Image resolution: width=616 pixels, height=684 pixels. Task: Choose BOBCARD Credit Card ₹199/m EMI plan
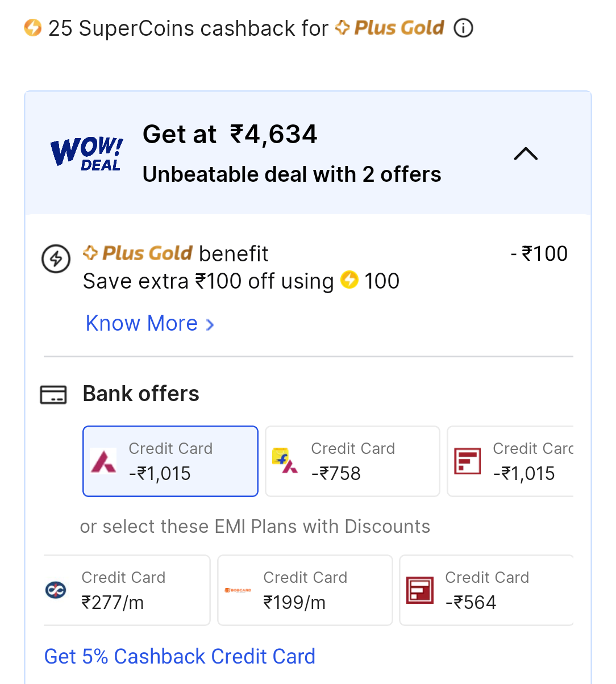(x=305, y=590)
